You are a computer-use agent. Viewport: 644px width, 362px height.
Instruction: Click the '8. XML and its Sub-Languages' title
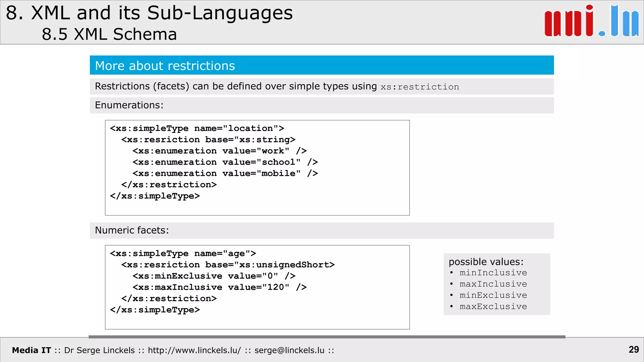coord(149,13)
